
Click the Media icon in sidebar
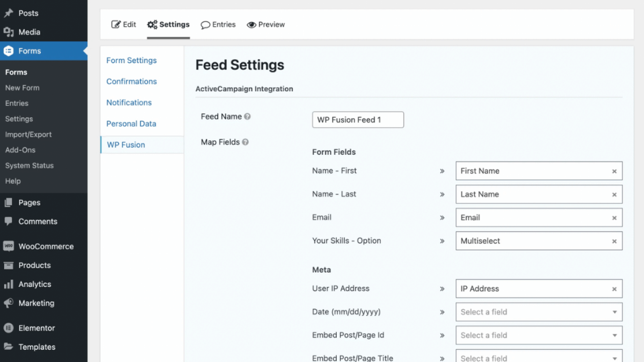pos(8,32)
